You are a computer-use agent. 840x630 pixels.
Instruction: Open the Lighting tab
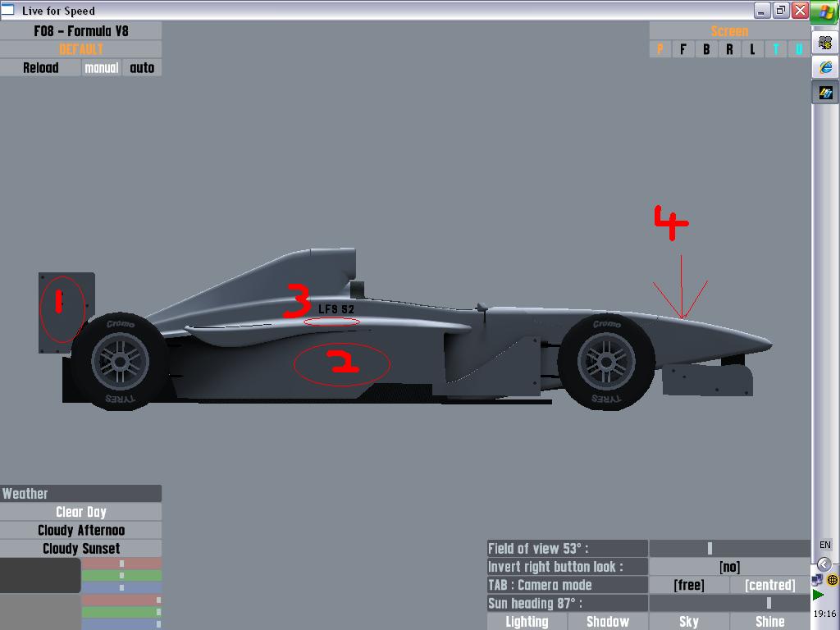[527, 622]
